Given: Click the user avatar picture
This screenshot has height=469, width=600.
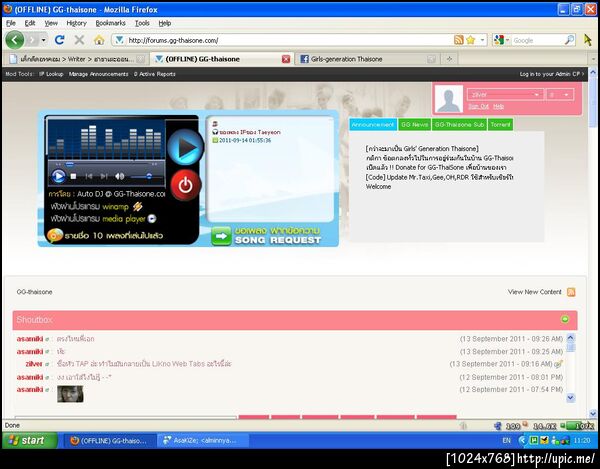Looking at the screenshot, I should coord(449,99).
